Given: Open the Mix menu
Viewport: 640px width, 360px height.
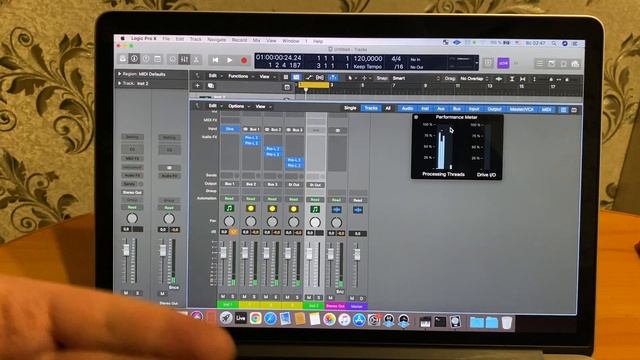Looking at the screenshot, I should (256, 40).
